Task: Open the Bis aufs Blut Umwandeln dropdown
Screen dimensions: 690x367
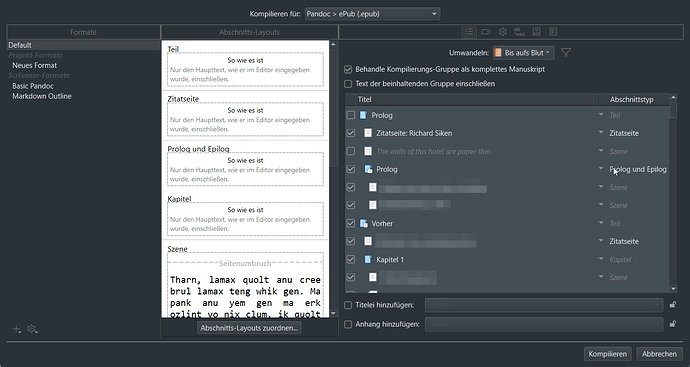Action: tap(523, 53)
